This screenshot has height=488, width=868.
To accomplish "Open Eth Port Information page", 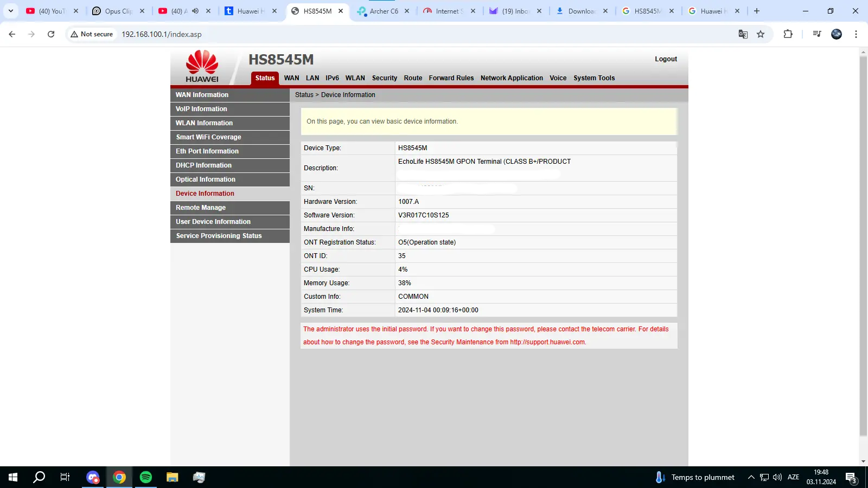I will (230, 151).
